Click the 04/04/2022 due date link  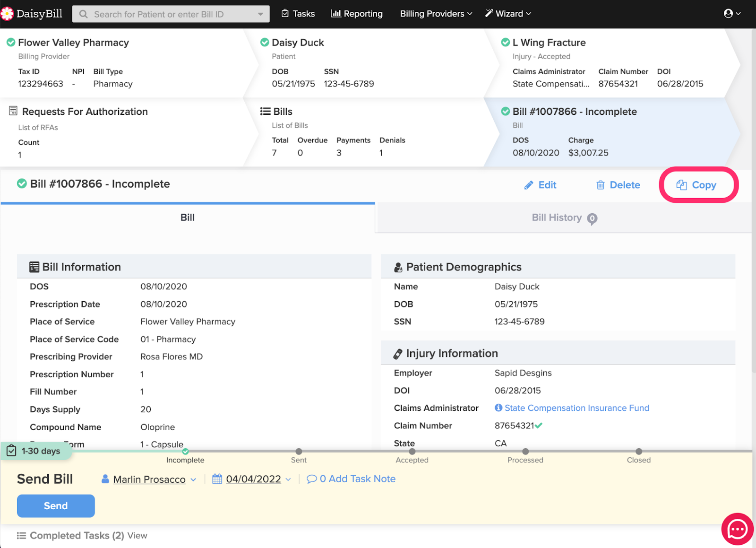(x=253, y=479)
